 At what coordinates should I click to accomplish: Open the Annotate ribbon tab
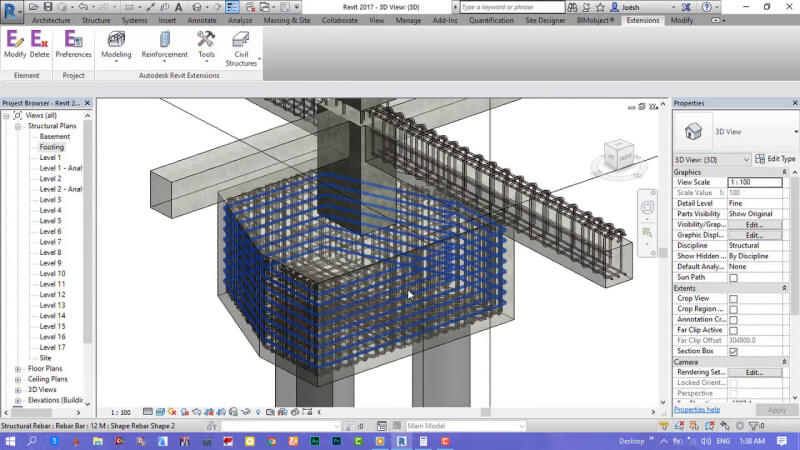(202, 20)
